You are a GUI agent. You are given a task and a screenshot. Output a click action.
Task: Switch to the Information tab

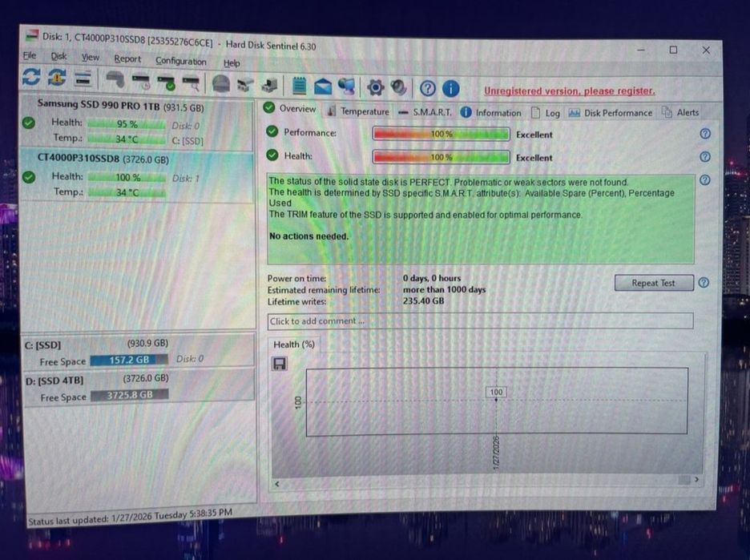click(490, 113)
